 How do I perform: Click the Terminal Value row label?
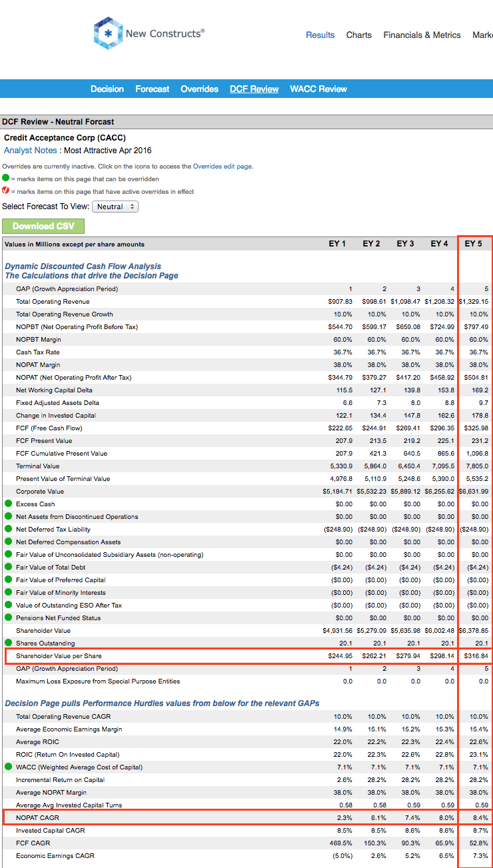(37, 466)
